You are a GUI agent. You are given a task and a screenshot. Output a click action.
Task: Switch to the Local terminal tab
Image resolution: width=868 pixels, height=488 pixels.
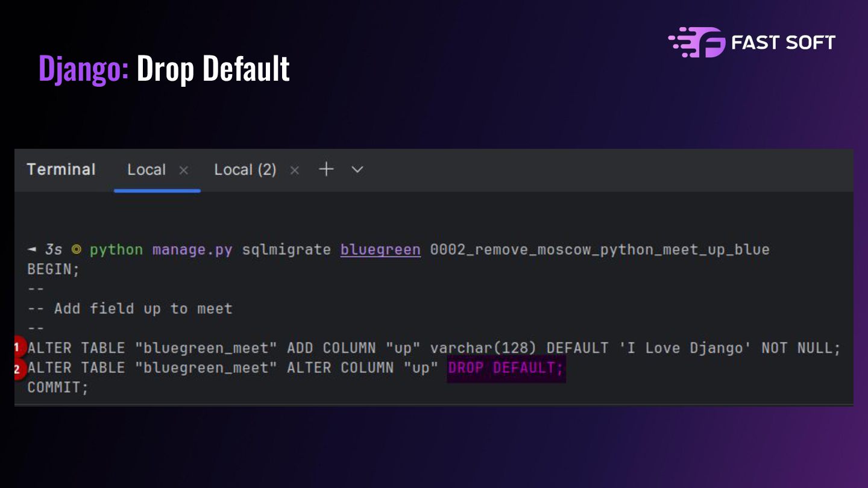pos(146,170)
